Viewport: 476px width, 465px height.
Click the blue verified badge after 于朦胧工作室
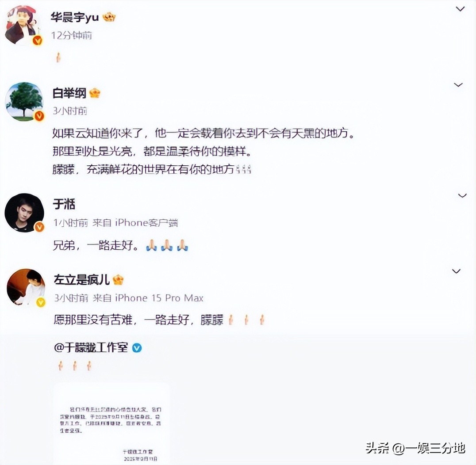click(137, 348)
